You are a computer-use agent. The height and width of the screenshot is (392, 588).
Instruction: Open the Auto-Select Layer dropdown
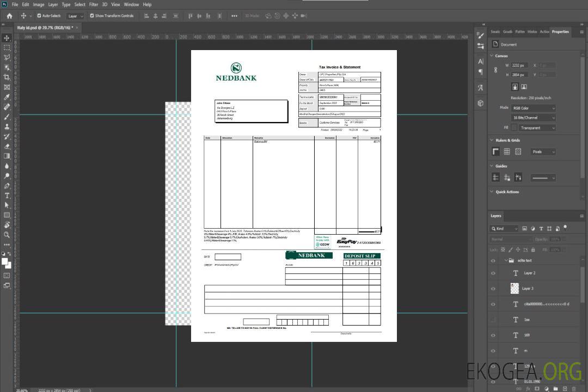75,16
